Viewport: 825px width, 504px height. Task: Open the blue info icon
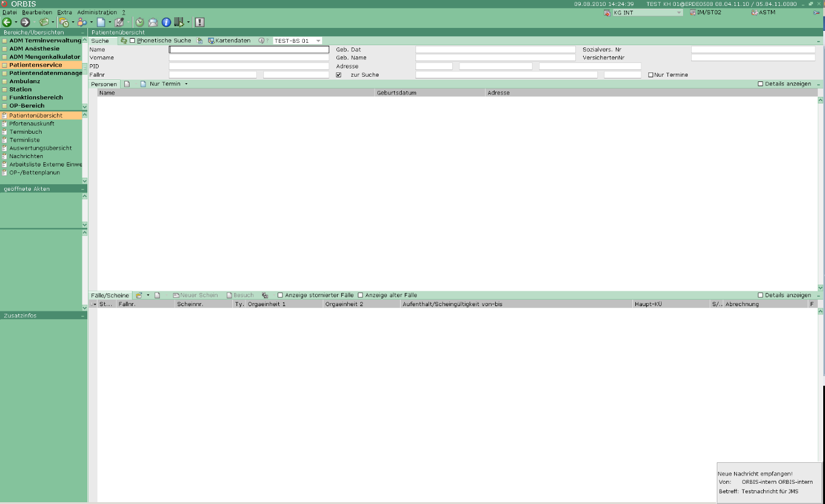(166, 22)
